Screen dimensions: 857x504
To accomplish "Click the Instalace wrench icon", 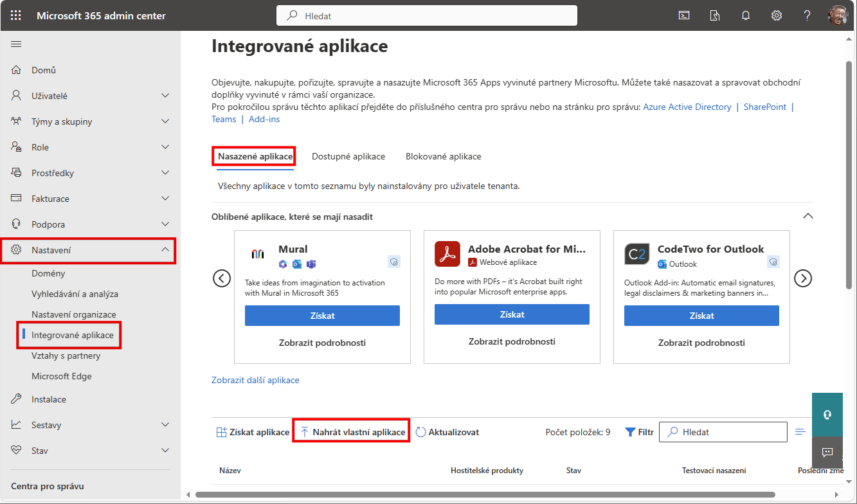I will (x=17, y=399).
